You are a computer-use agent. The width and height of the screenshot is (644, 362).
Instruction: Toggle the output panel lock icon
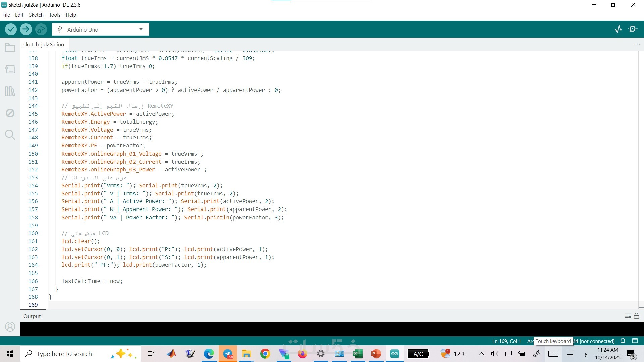(x=637, y=316)
